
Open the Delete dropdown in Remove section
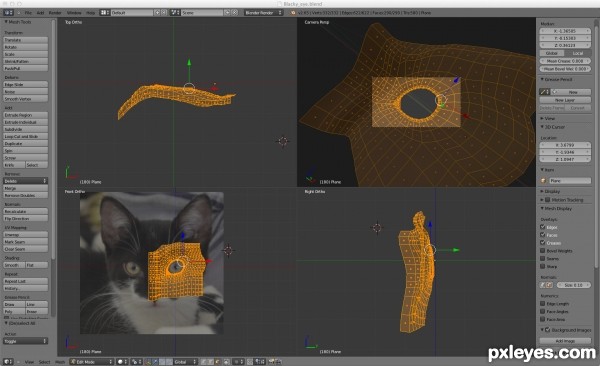tap(26, 181)
